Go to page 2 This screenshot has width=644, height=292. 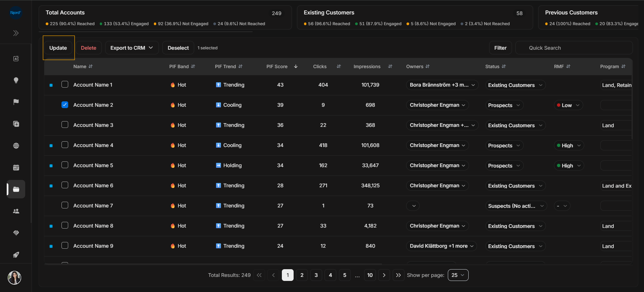pyautogui.click(x=302, y=275)
